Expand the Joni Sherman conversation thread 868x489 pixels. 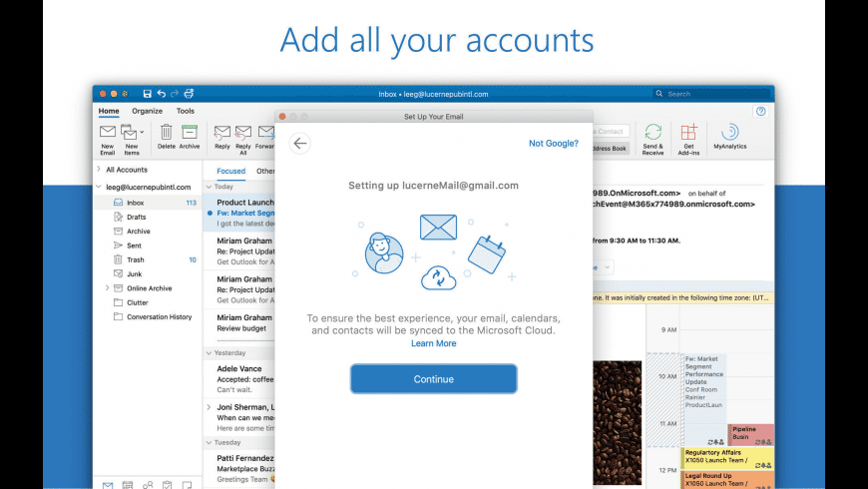[209, 407]
